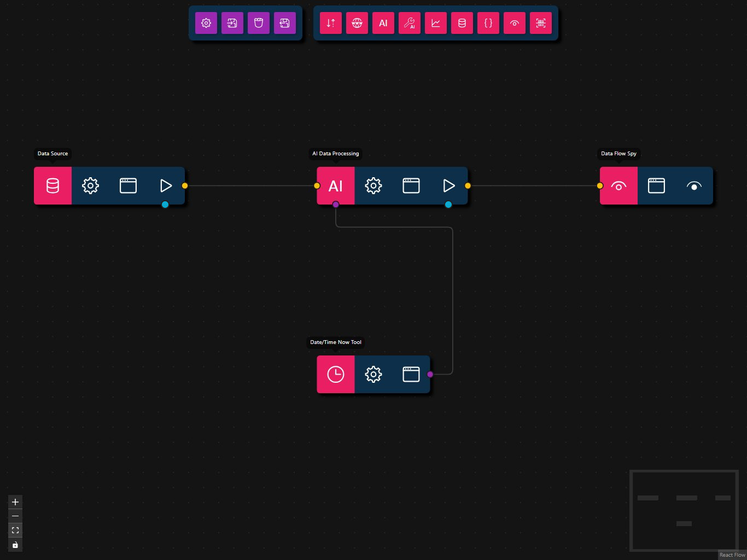Zoom in on the canvas

15,502
